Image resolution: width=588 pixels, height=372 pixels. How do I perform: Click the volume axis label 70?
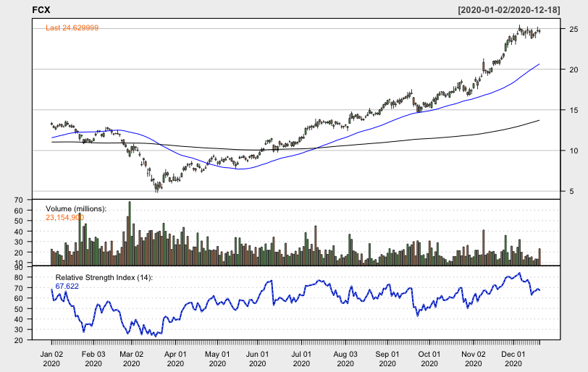pyautogui.click(x=18, y=200)
